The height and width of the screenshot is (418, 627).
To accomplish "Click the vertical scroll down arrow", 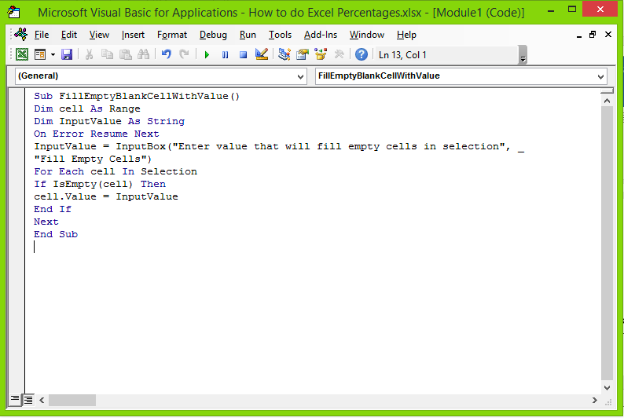I will (607, 387).
